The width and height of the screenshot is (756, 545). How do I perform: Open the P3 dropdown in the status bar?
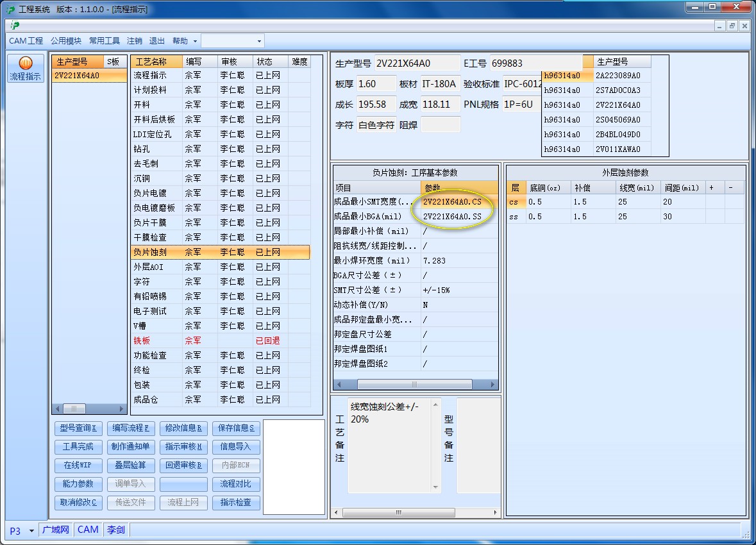tap(31, 531)
